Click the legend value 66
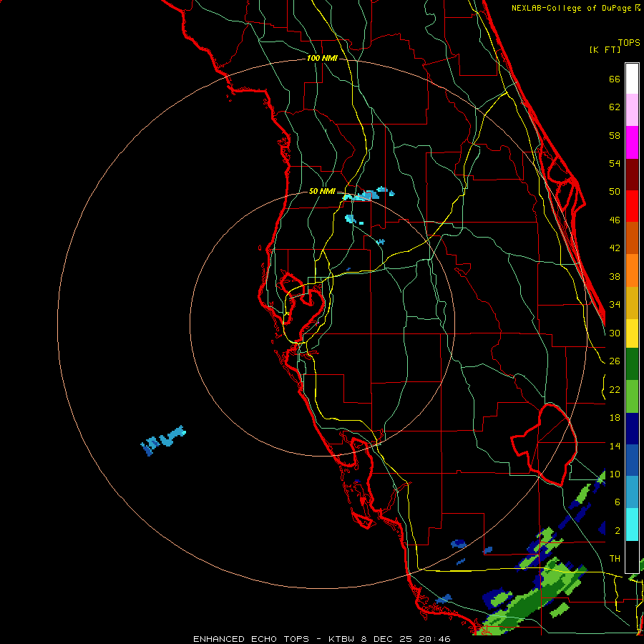Image resolution: width=644 pixels, height=644 pixels. click(x=615, y=79)
